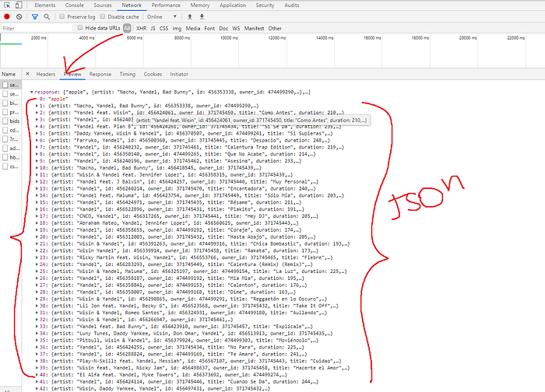Sort by the Name column header
This screenshot has height=392, width=545.
tap(9, 74)
